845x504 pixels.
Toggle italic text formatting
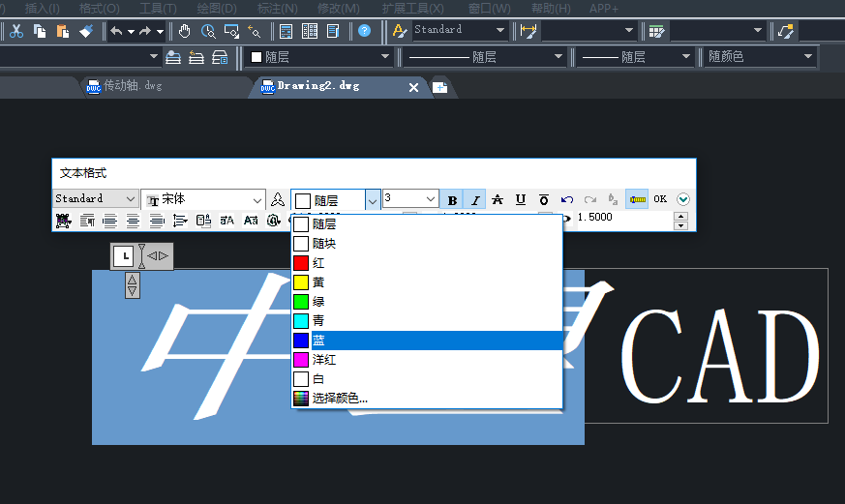[x=475, y=199]
